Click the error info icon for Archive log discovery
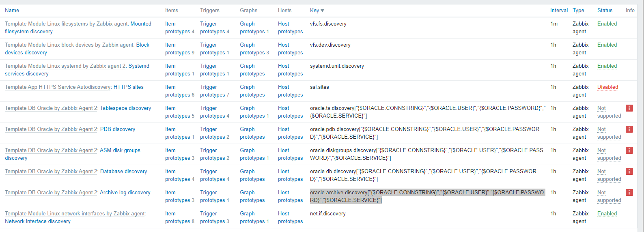Screen dimensions: 644x232 (629, 192)
